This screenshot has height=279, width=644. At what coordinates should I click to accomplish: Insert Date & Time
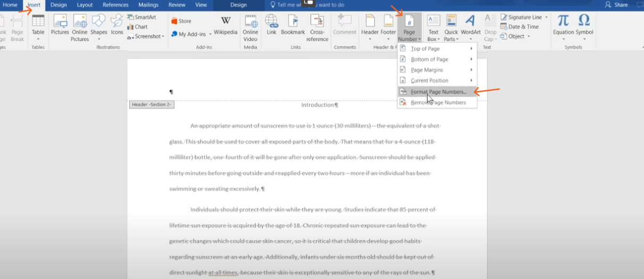[519, 27]
